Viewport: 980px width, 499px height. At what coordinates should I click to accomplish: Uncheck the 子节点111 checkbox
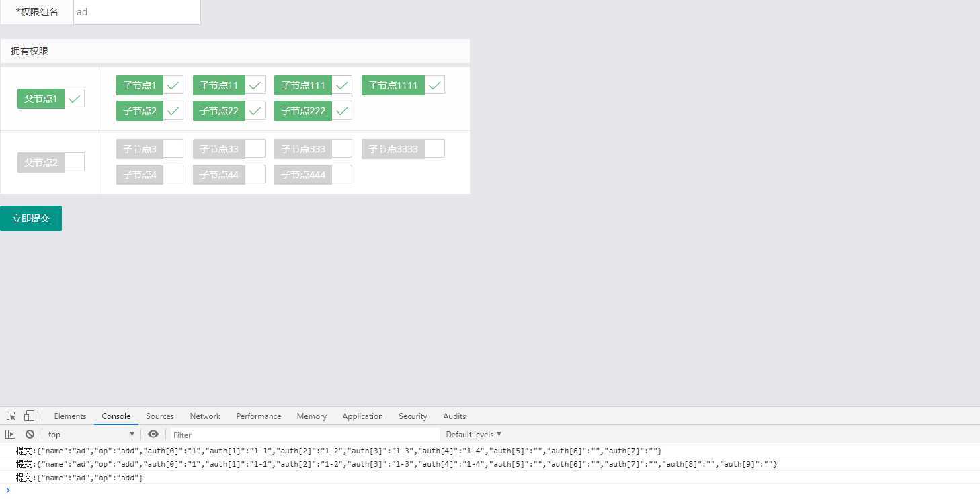click(313, 85)
